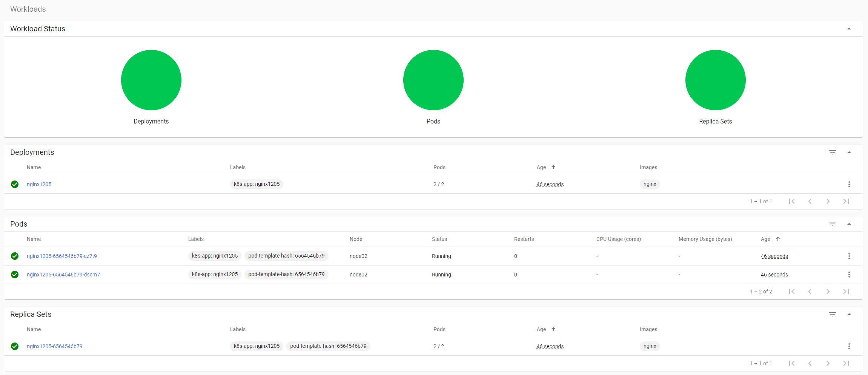This screenshot has width=868, height=375.
Task: Go to first page in Deployments pagination
Action: pos(792,201)
